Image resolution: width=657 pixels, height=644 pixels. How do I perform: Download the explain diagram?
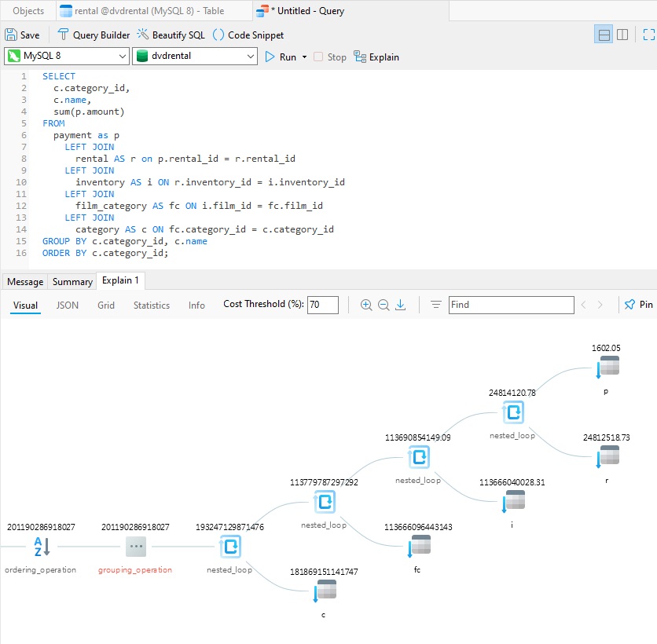click(401, 305)
